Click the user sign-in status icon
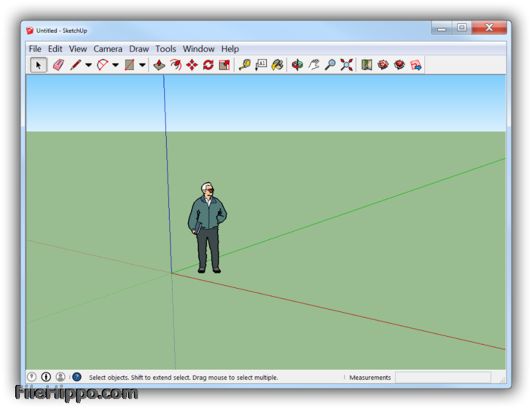 (60, 377)
